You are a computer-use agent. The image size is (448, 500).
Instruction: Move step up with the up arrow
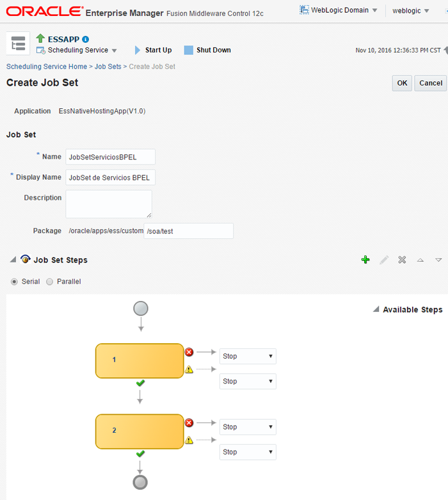[x=420, y=260]
